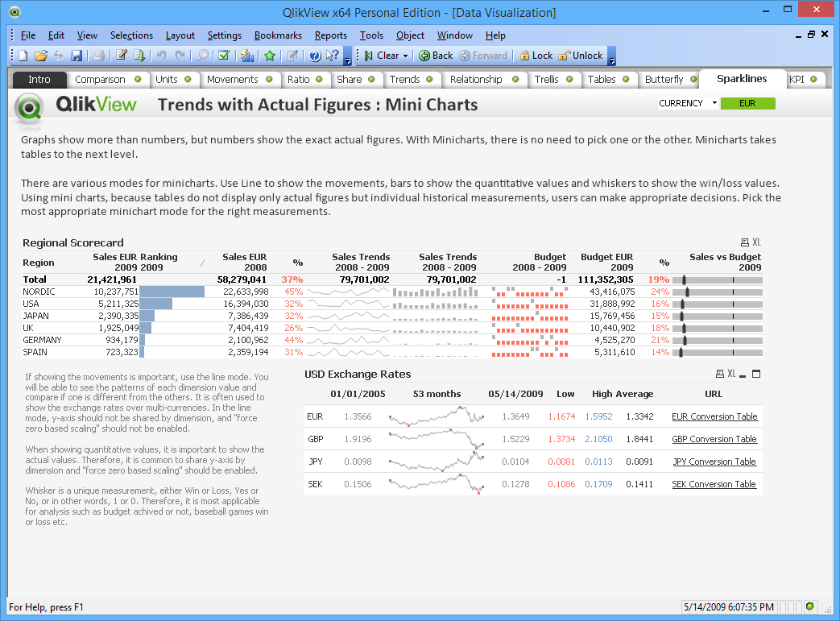Switch to the Butterfly tab
This screenshot has width=840, height=621.
click(x=664, y=79)
